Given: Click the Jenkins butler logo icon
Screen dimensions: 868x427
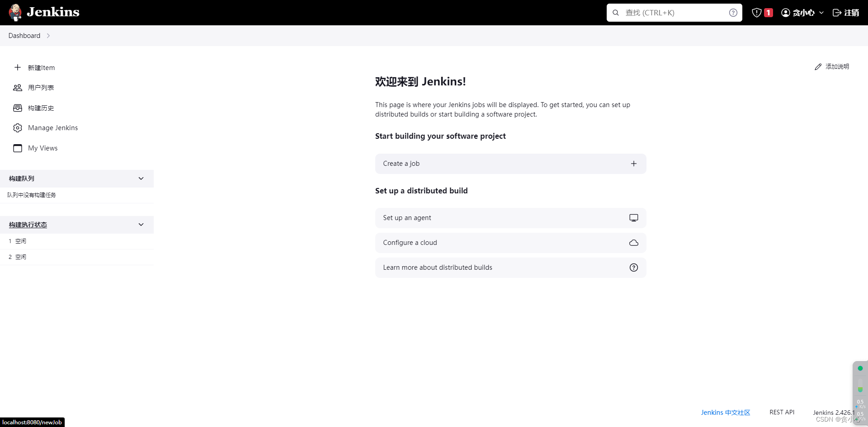Looking at the screenshot, I should click(15, 12).
